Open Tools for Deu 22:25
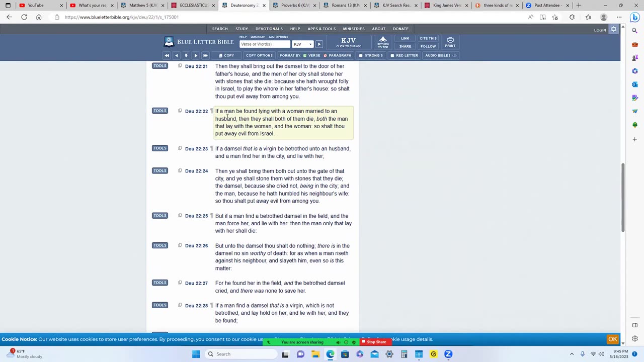 [160, 216]
